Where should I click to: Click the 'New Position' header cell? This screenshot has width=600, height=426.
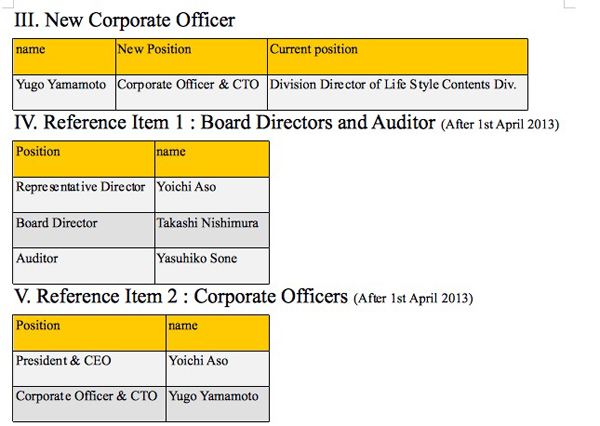[x=191, y=57]
